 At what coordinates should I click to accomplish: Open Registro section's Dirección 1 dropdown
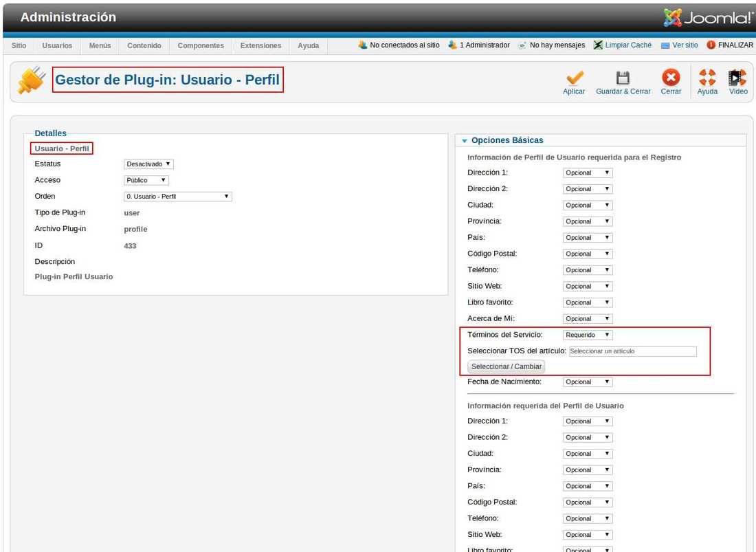(x=588, y=173)
